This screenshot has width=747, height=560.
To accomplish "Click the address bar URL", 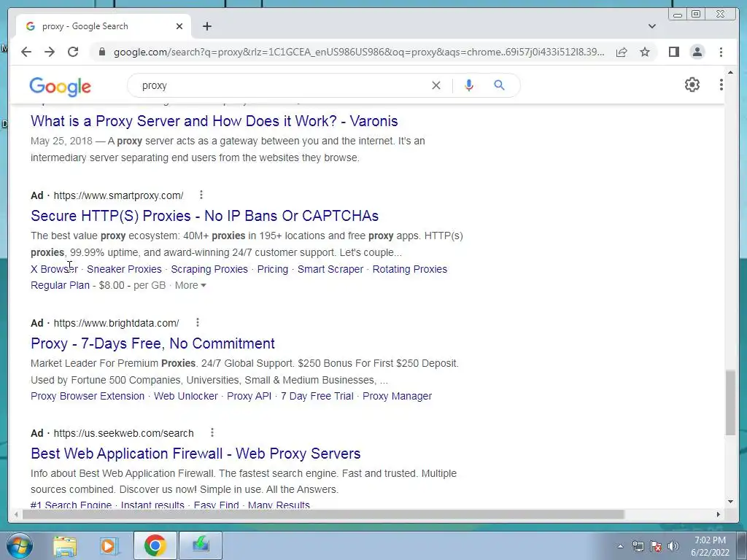I will (x=359, y=52).
